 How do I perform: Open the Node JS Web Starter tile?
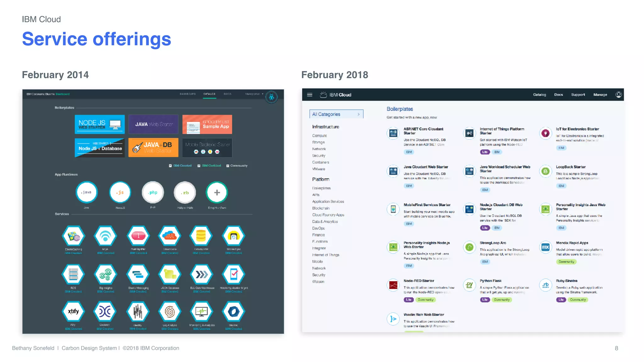point(100,124)
